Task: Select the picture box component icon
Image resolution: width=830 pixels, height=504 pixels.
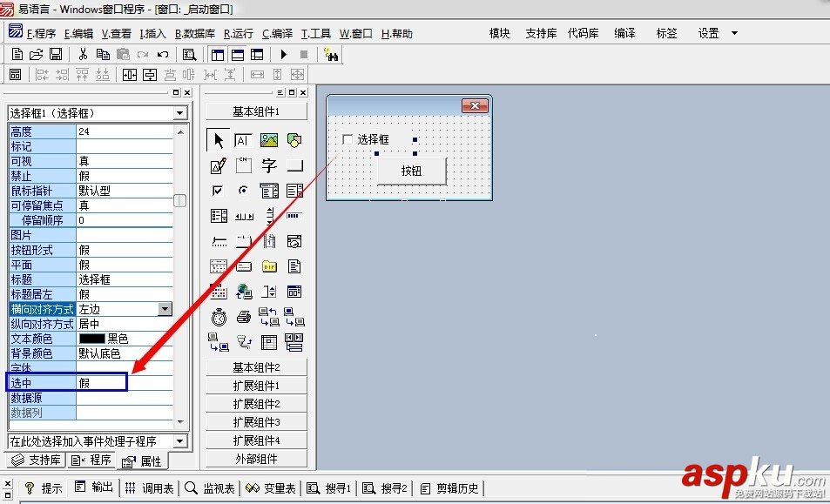Action: point(269,140)
